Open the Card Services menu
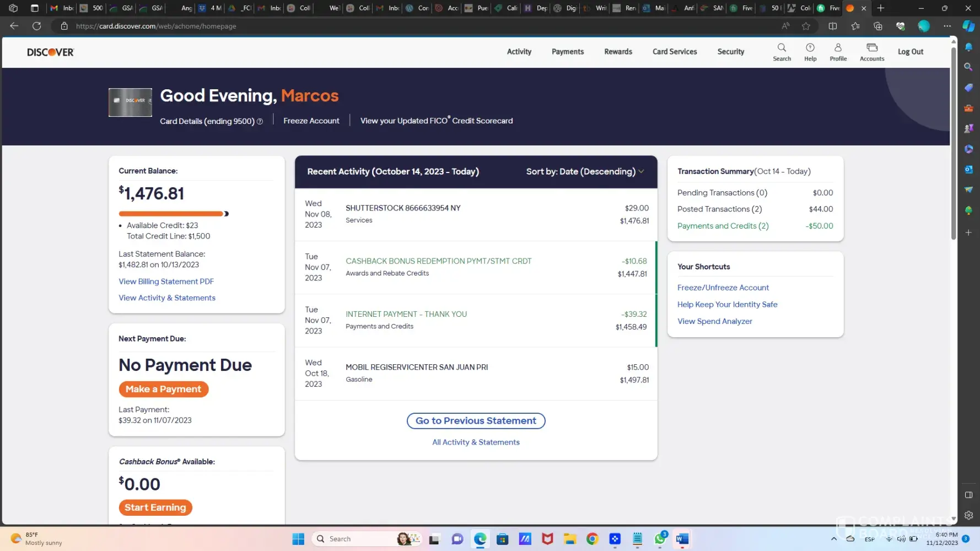Screen dimensions: 980x551 [x=674, y=52]
